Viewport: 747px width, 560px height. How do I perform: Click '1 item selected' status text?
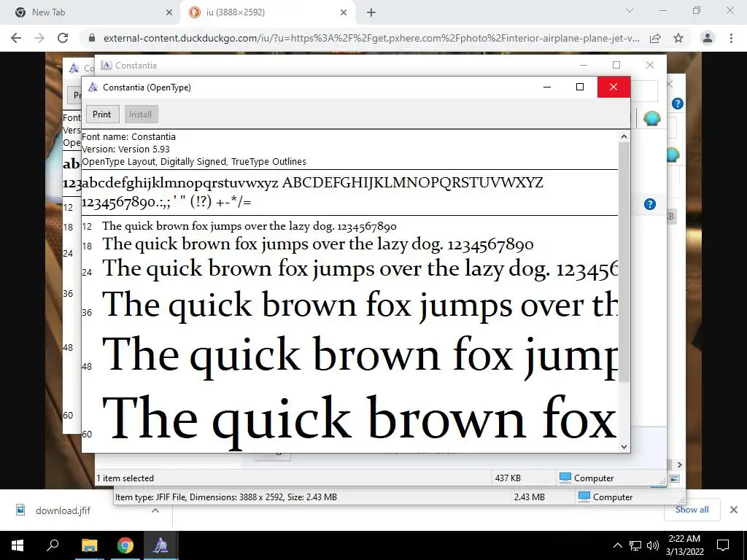pos(125,478)
